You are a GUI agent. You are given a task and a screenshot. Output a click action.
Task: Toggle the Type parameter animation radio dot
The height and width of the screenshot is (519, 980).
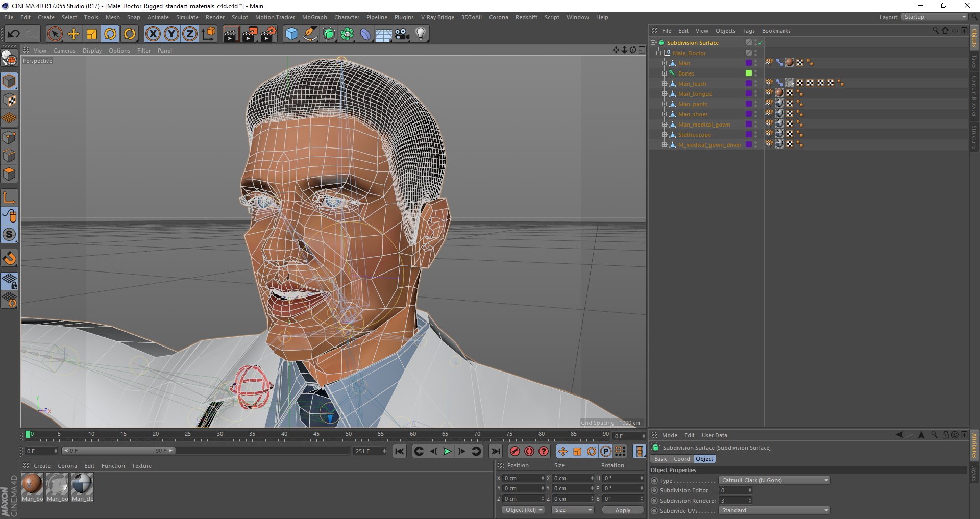pos(654,481)
